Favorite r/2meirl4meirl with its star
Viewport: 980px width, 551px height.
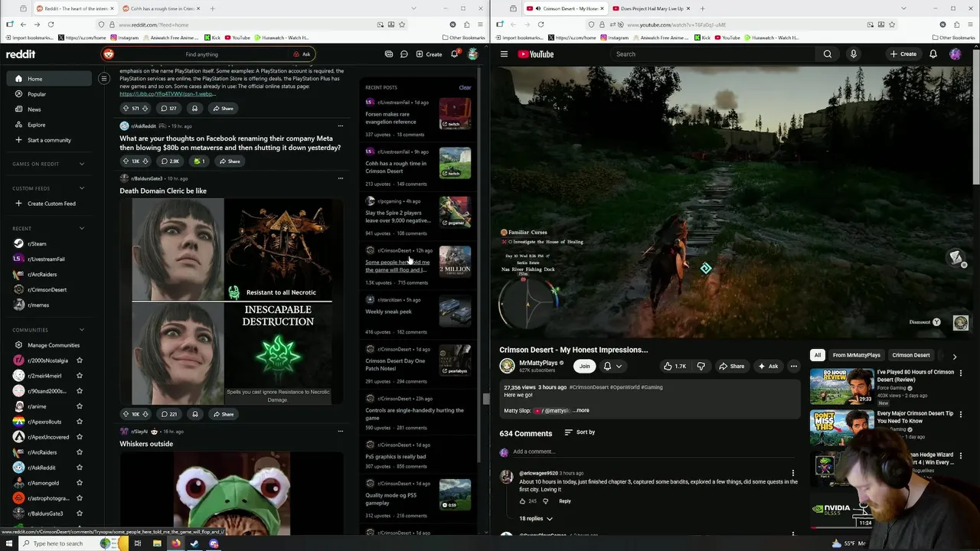(79, 376)
